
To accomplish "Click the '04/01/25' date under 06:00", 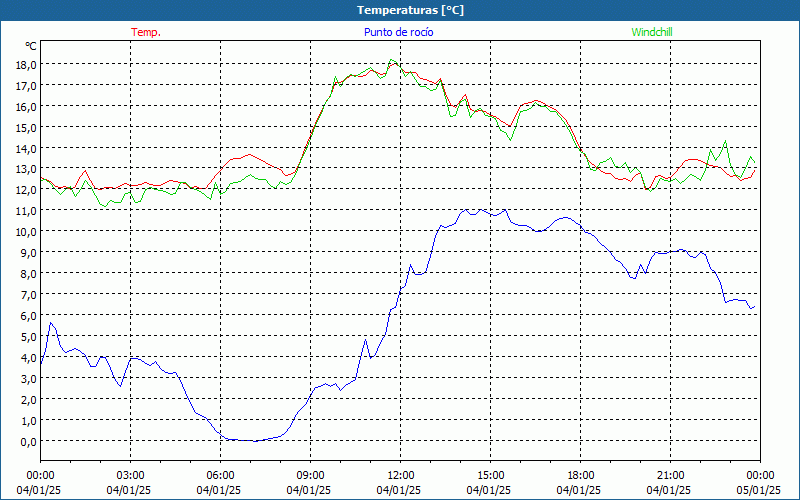I will [219, 490].
